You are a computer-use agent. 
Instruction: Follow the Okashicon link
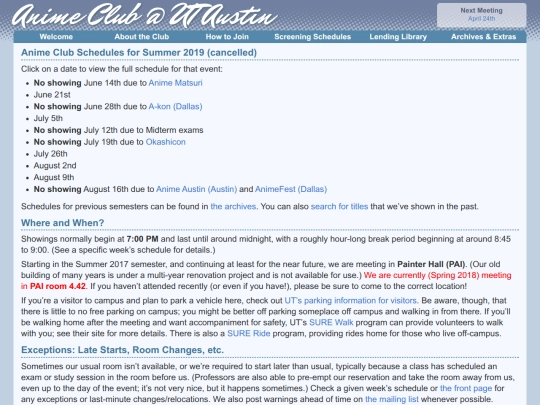coord(166,142)
